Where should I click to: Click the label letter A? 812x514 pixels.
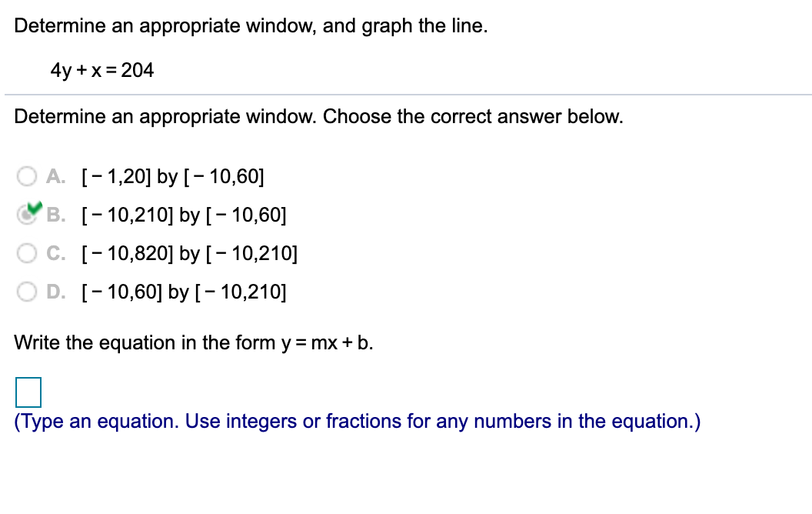pos(54,176)
